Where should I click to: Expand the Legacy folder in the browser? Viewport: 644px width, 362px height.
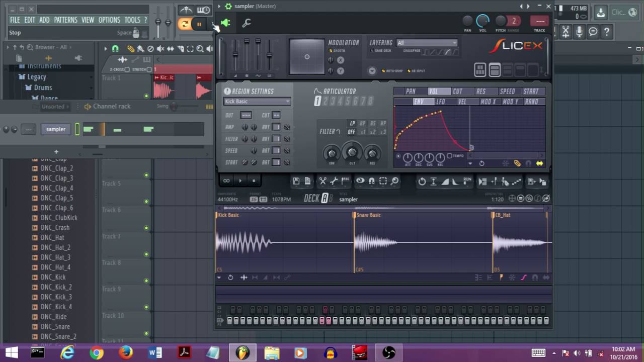coord(36,77)
